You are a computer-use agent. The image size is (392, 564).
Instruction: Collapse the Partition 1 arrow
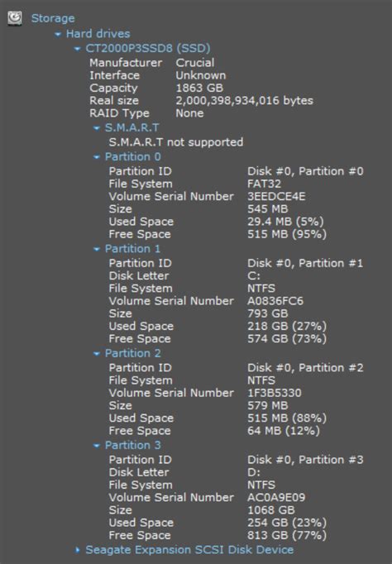click(x=97, y=249)
